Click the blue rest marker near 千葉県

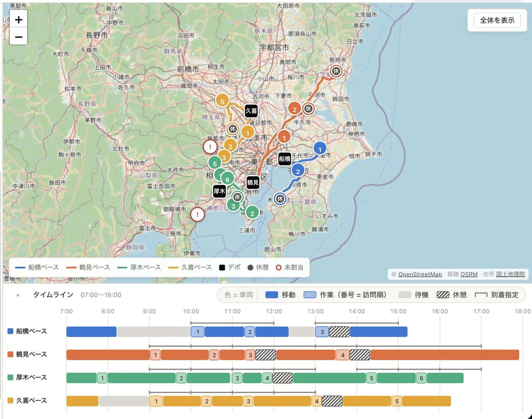(280, 199)
